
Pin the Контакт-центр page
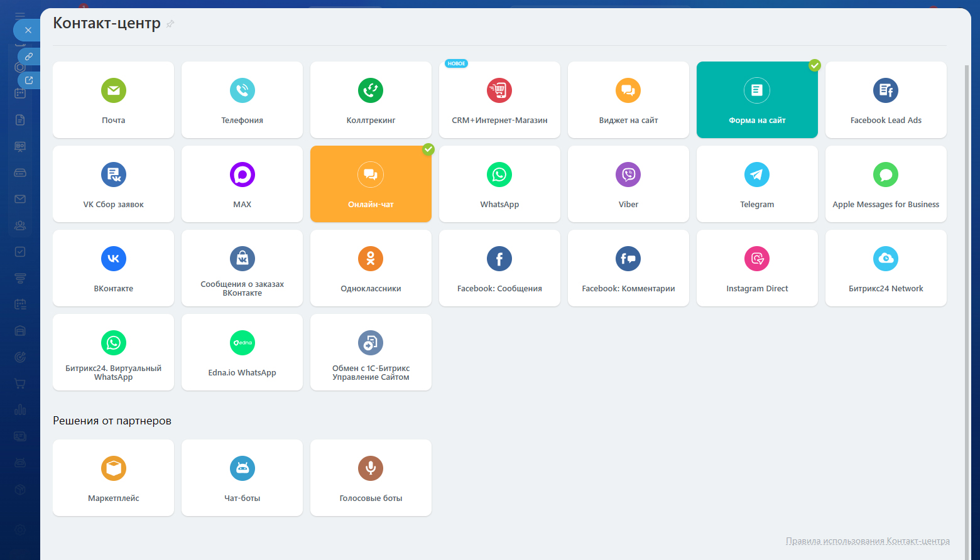pos(170,24)
